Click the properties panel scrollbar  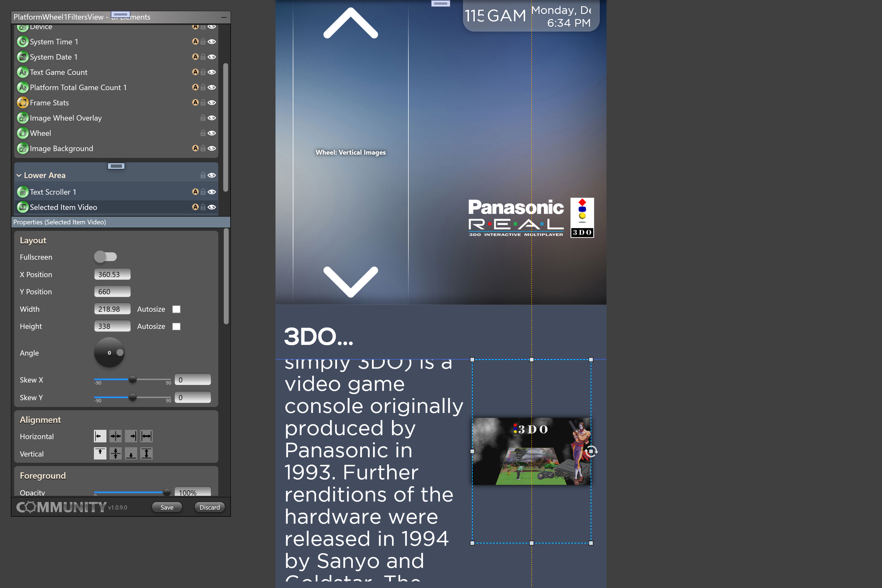click(x=226, y=276)
